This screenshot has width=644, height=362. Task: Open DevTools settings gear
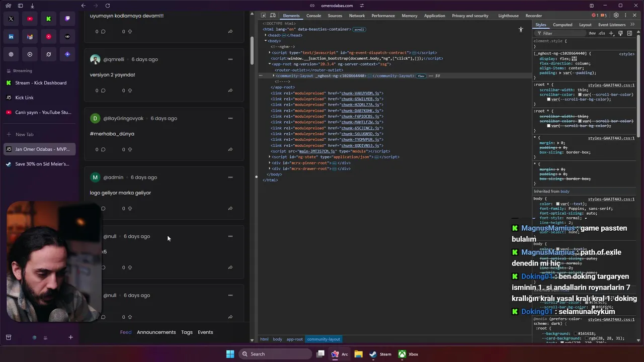[x=616, y=16]
